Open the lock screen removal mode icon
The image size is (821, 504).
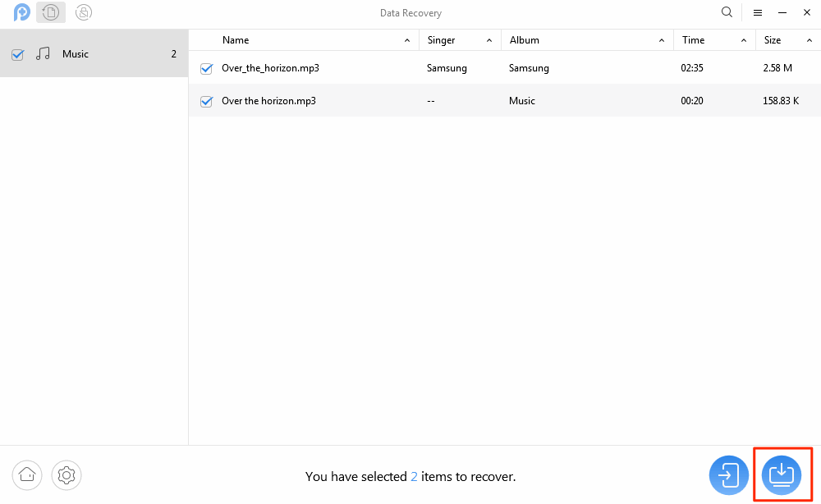pos(83,12)
